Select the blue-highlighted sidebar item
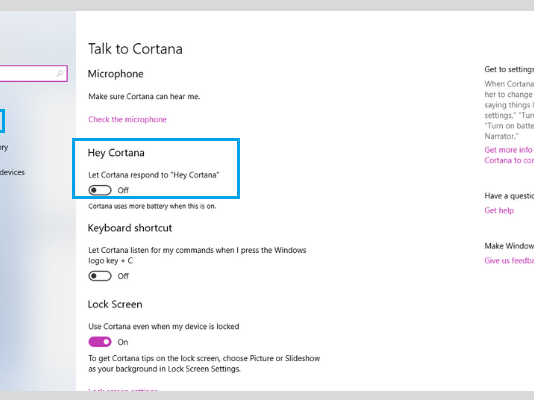Screen dimensions: 534x400 click(x=2, y=121)
